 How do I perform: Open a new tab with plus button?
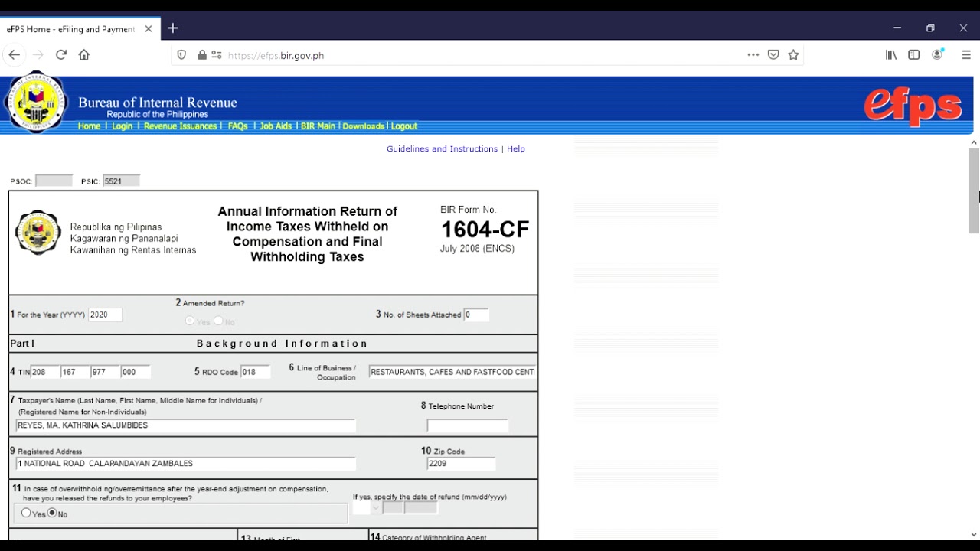173,28
